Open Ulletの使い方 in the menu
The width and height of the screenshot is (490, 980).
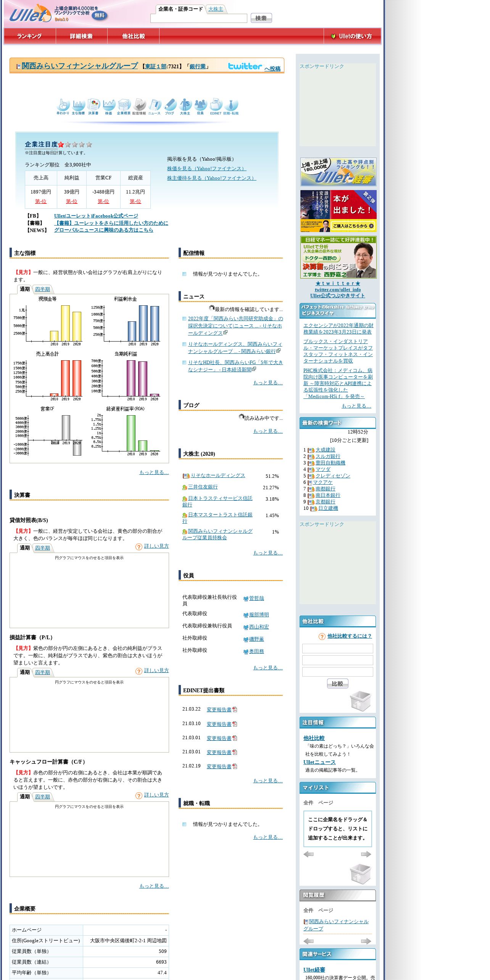[x=352, y=36]
